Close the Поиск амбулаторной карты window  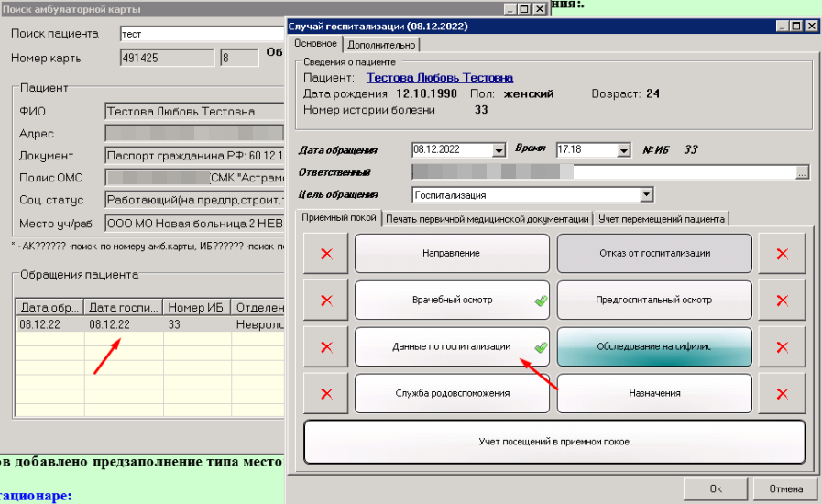pos(540,9)
